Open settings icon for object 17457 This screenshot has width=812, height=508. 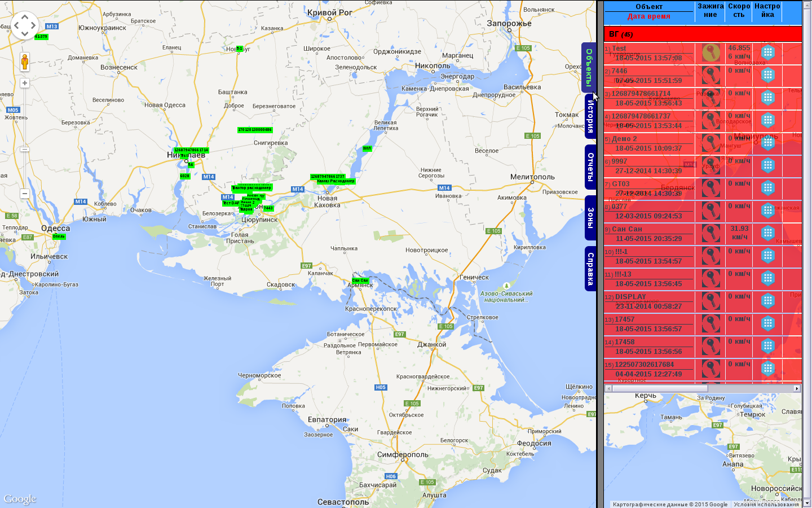click(767, 323)
